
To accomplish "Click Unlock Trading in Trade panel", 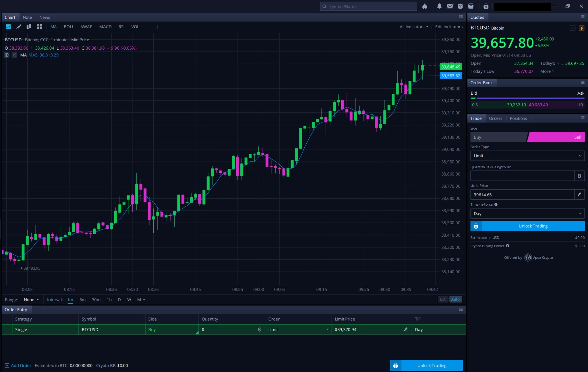I will click(x=527, y=226).
